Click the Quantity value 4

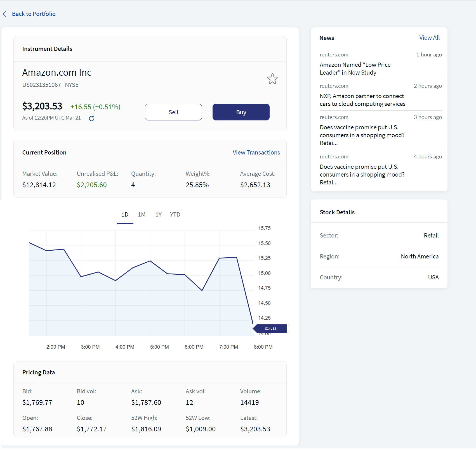tap(133, 185)
